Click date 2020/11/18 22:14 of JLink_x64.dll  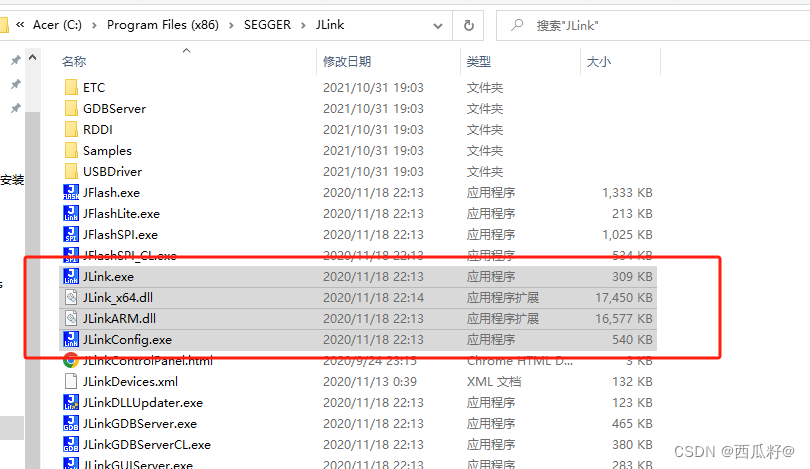[x=373, y=298]
